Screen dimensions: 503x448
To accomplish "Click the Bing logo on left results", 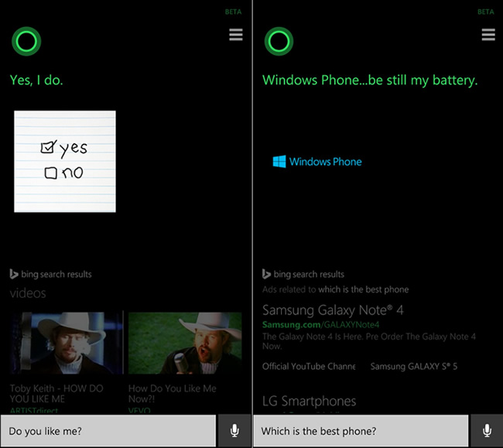I will 14,274.
